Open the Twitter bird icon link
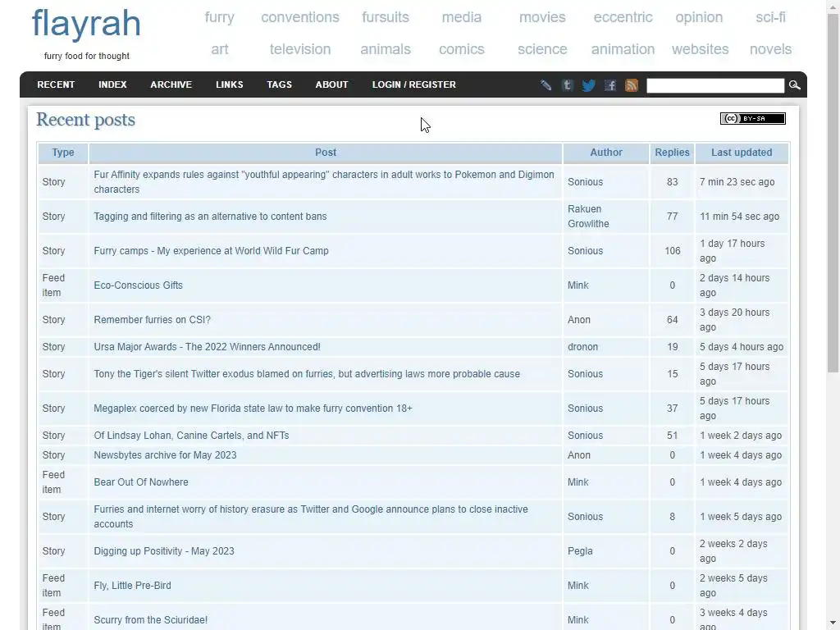The width and height of the screenshot is (840, 630). click(x=589, y=85)
